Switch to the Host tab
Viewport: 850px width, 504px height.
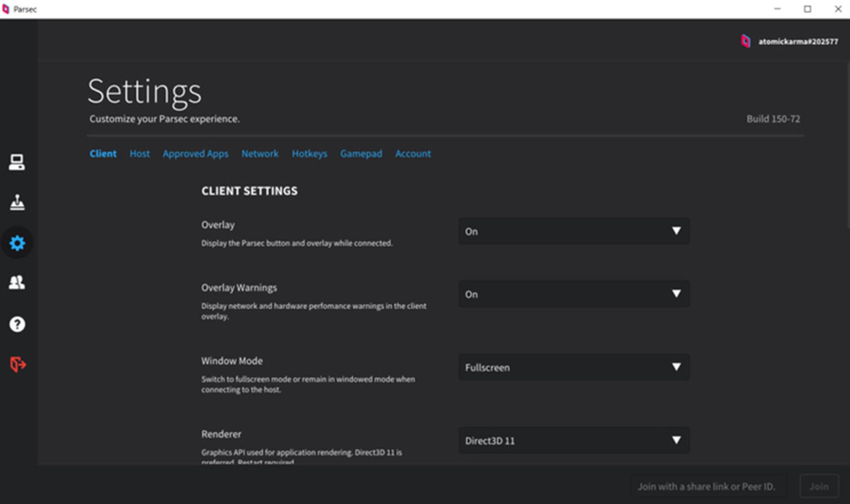(139, 154)
